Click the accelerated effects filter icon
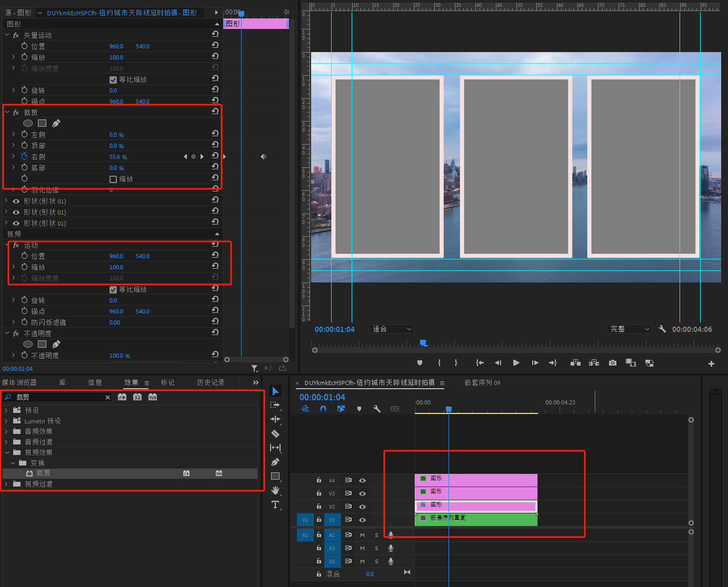Viewport: 728px width, 587px height. (x=122, y=397)
